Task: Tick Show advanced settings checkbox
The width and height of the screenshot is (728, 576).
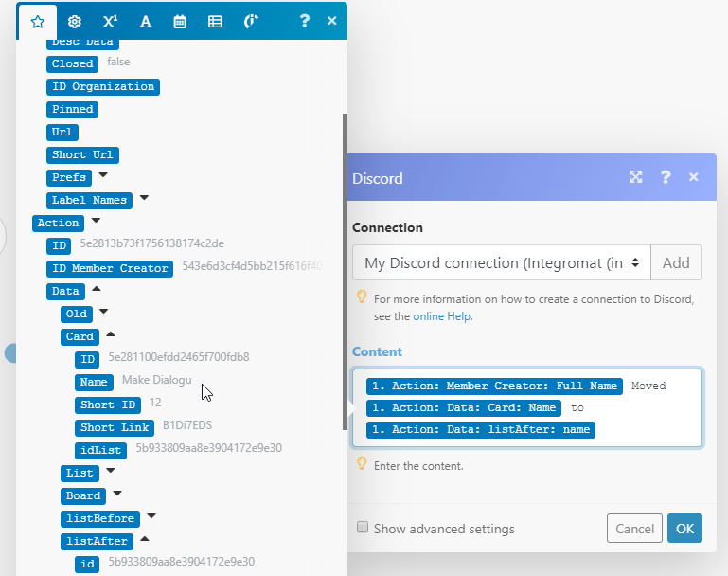Action: [x=363, y=528]
